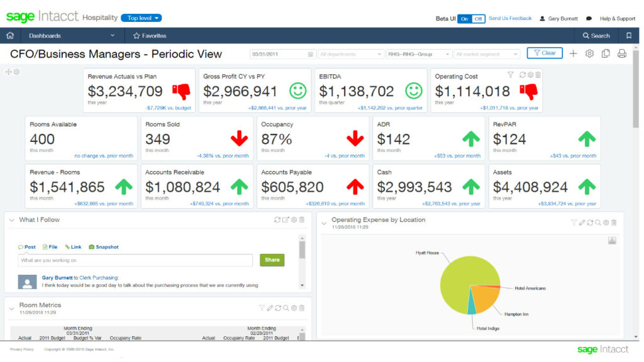The width and height of the screenshot is (644, 362).
Task: Click the Search magnifier in navigation bar
Action: click(586, 36)
